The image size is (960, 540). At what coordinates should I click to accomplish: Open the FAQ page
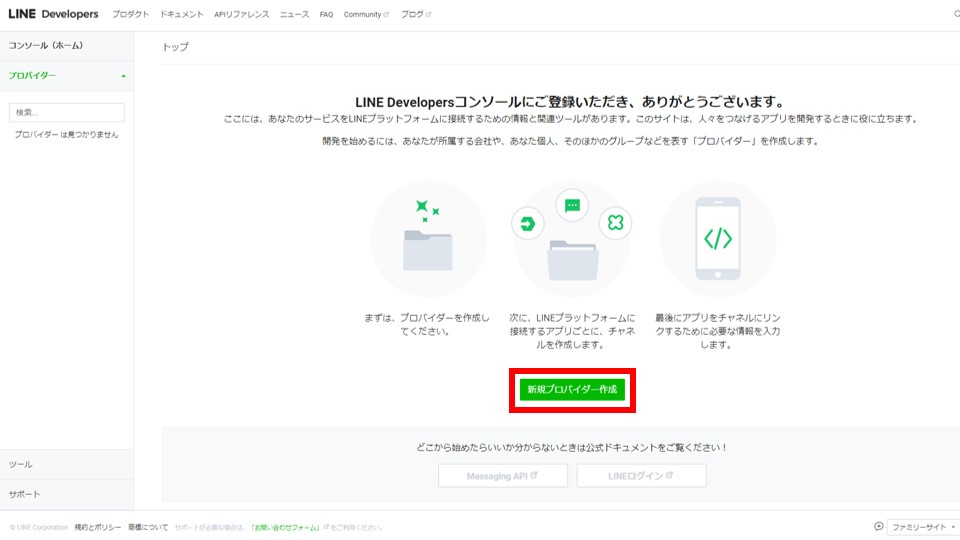click(x=326, y=14)
